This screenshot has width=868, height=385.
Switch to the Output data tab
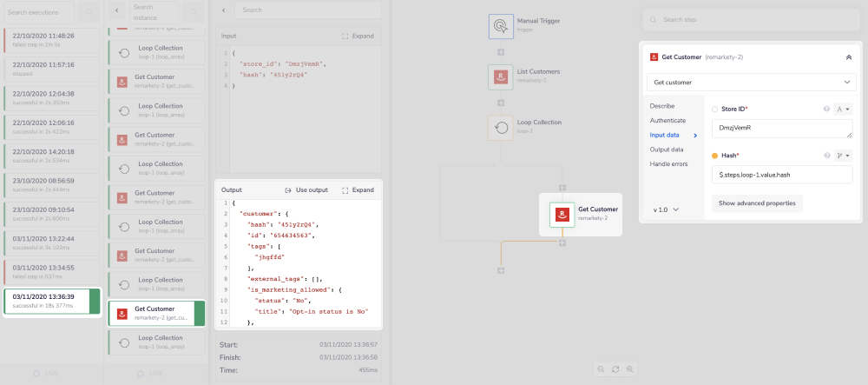[x=667, y=149]
